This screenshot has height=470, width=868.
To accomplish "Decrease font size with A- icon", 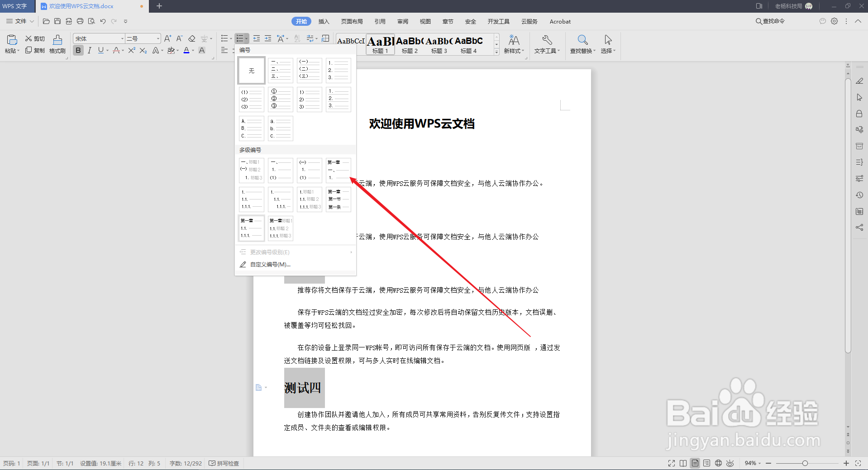I will tap(179, 38).
